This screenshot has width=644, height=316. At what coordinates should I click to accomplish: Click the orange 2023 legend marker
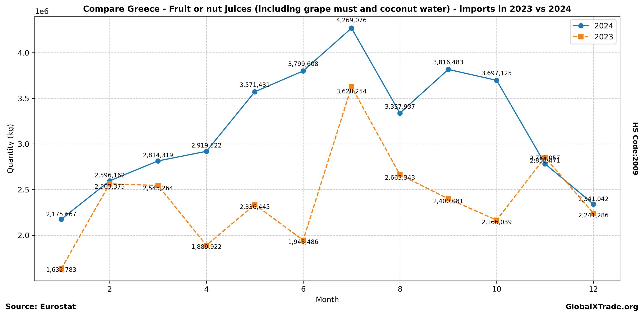coord(581,37)
